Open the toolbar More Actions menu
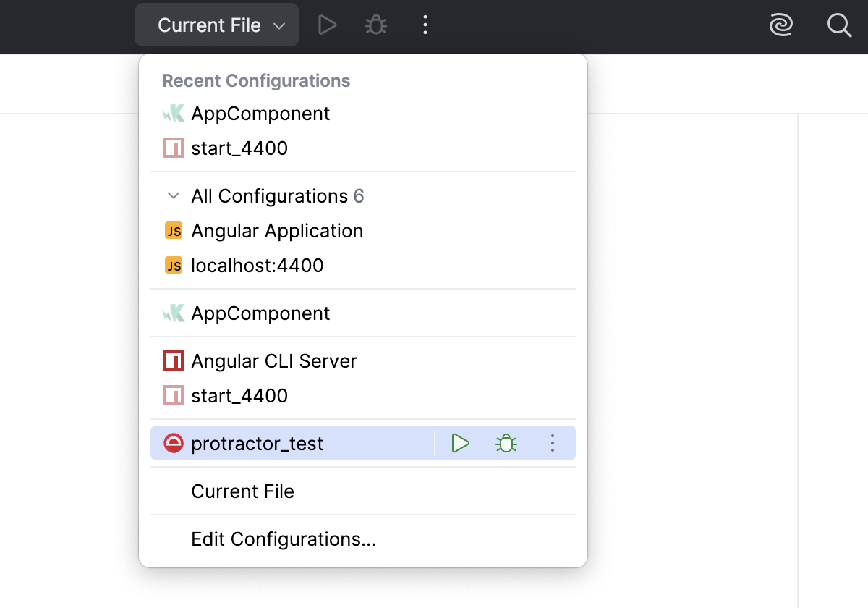Screen dimensions: 868x608 tap(425, 25)
